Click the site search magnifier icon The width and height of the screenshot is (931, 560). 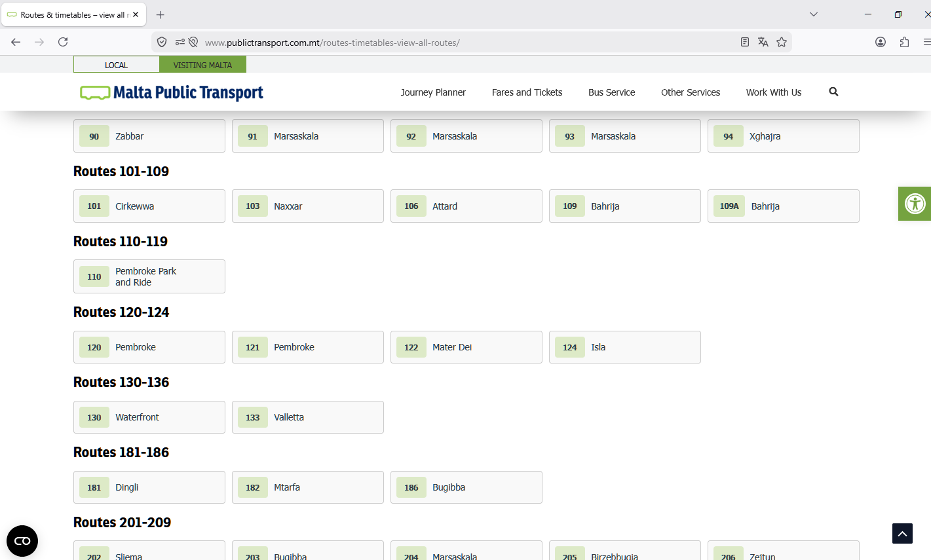[833, 92]
